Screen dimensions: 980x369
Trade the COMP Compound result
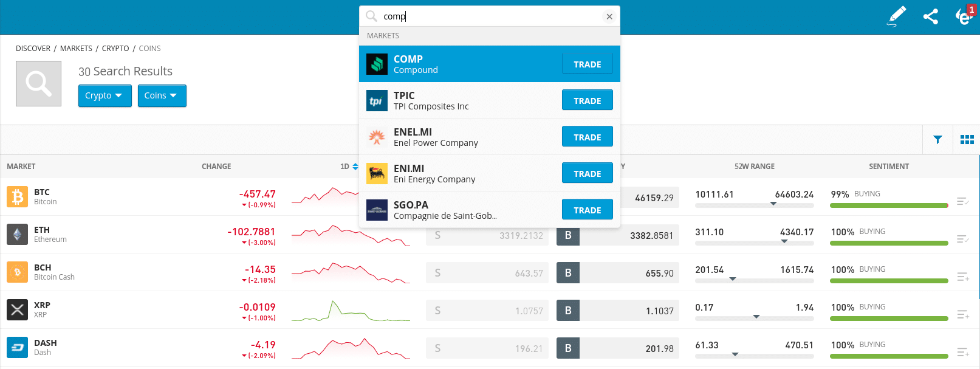coord(587,64)
